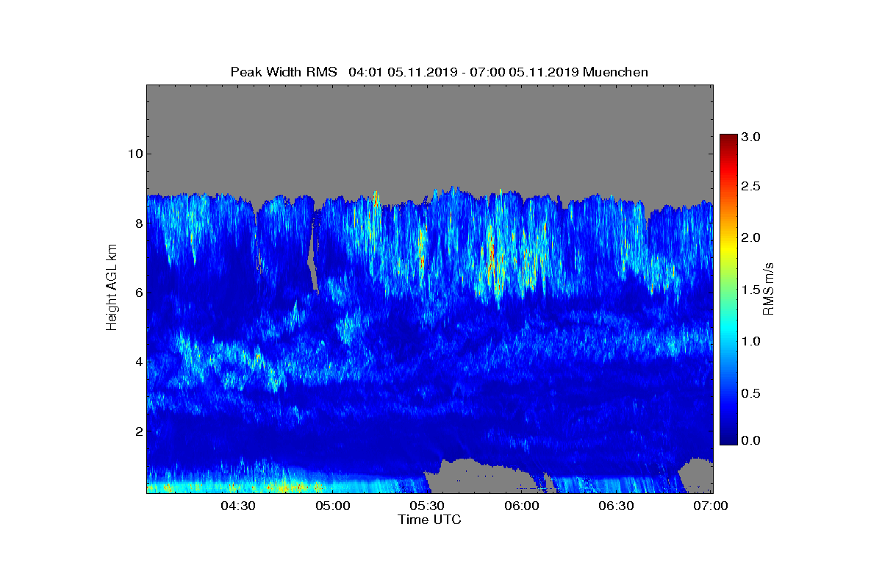Click the 05:00 time tick label
Image resolution: width=882 pixels, height=588 pixels.
tap(334, 506)
